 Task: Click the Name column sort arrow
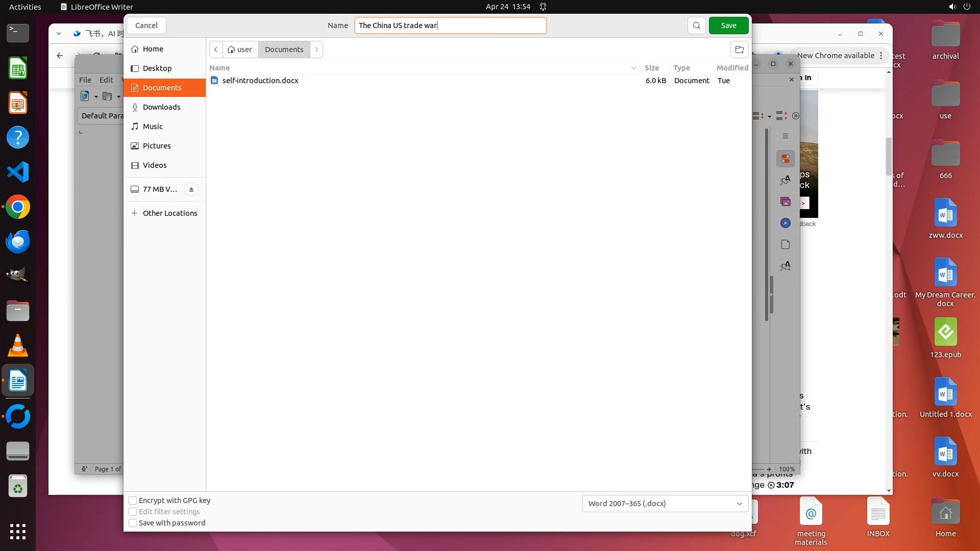tap(633, 68)
